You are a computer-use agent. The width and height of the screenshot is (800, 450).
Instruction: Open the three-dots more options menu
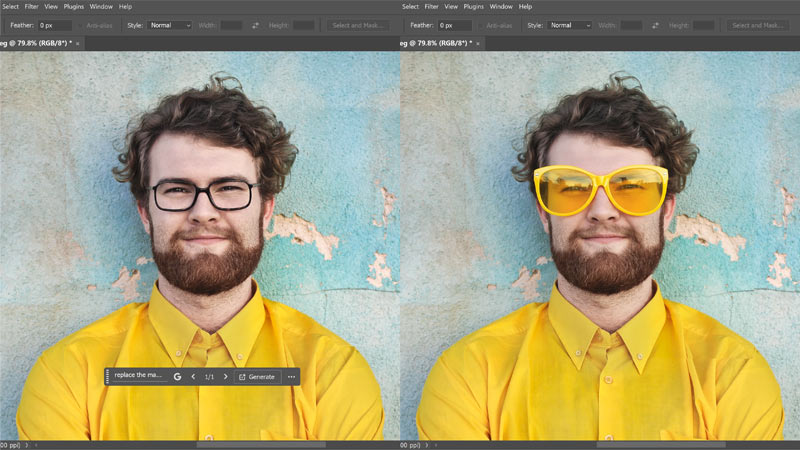click(x=291, y=377)
